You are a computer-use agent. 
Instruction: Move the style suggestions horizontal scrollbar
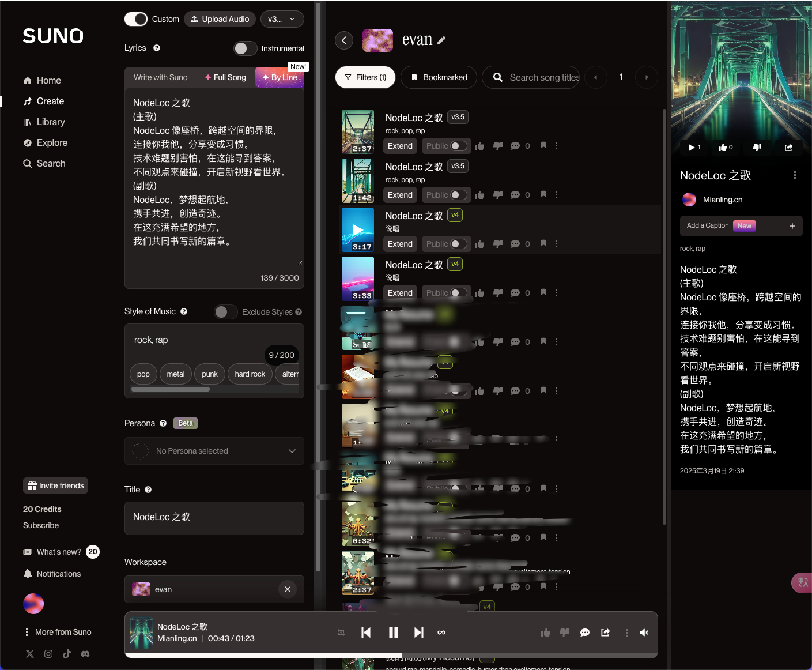point(171,389)
